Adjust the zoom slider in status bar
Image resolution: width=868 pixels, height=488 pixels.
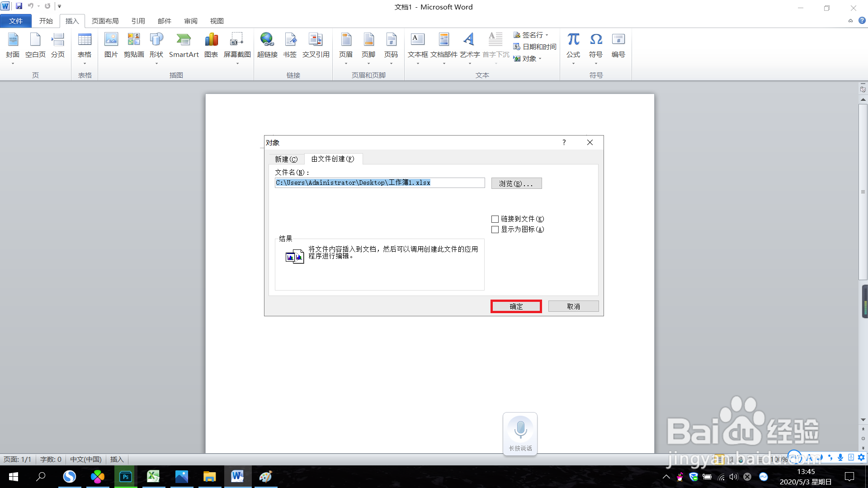point(836,459)
